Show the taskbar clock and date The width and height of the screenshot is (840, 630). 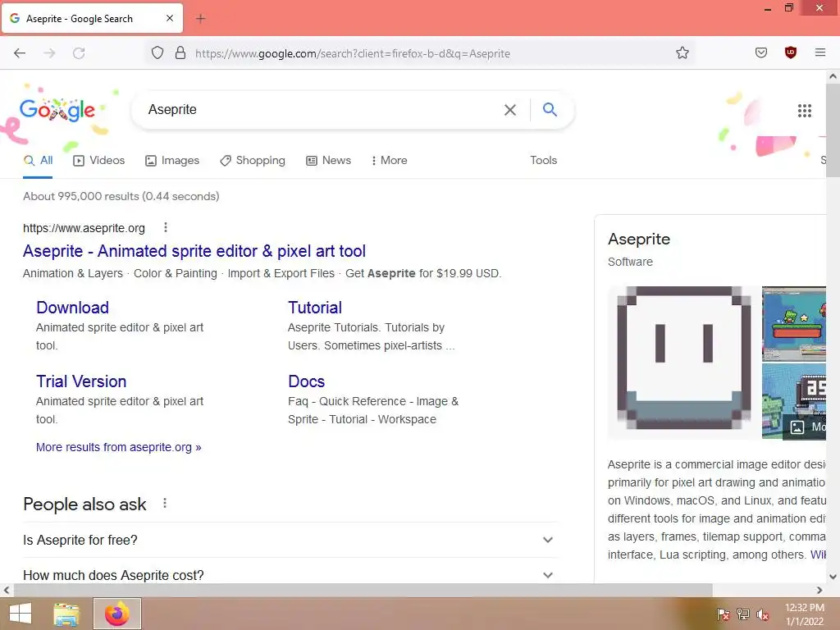(804, 614)
